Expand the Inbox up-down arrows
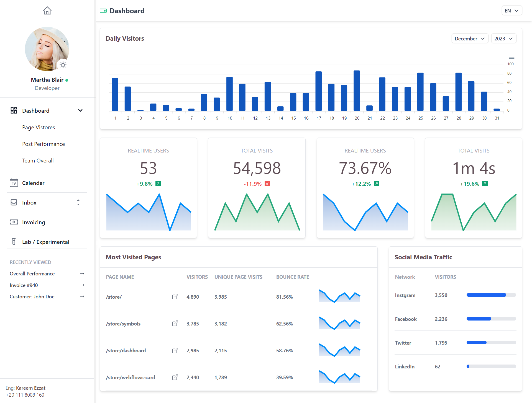This screenshot has height=403, width=532. [78, 202]
